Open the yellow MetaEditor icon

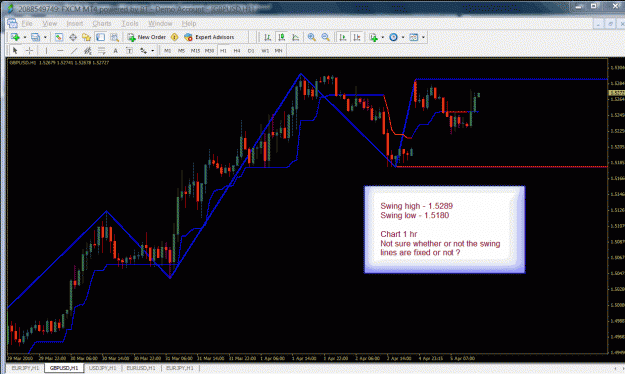coord(174,37)
